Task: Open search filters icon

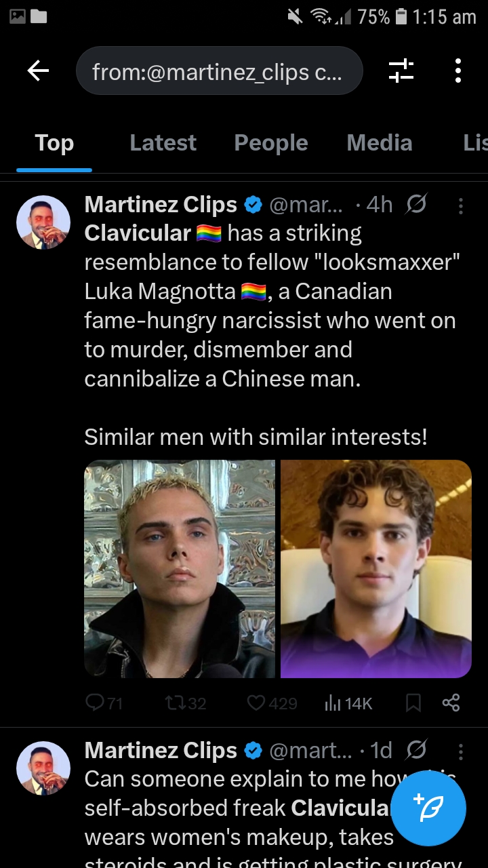Action: coord(401,71)
